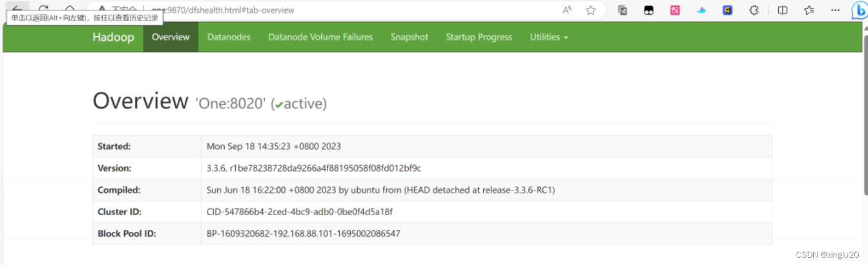Click the Overview heading
Screen dimensions: 868x265
point(140,101)
